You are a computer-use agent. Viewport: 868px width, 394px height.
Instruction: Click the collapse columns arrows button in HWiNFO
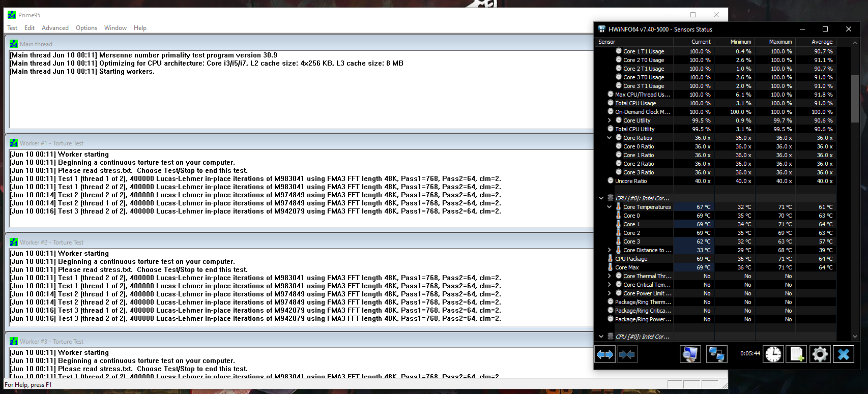pyautogui.click(x=627, y=354)
